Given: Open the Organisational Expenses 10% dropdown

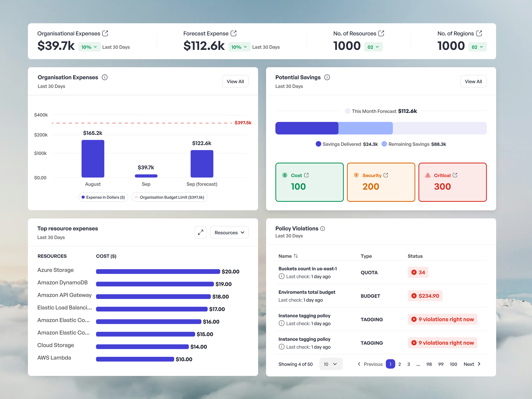Looking at the screenshot, I should 89,47.
